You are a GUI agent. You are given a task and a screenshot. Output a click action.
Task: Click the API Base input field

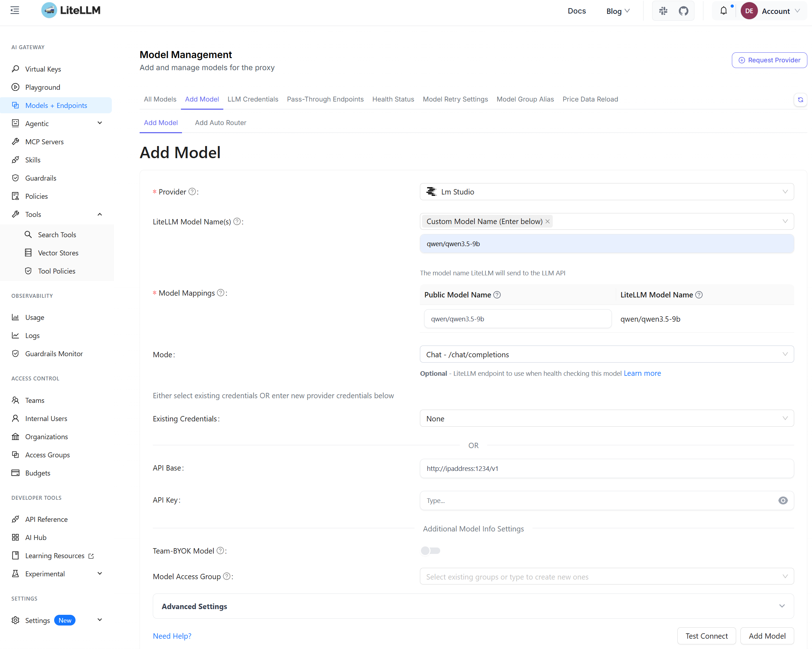tap(607, 468)
